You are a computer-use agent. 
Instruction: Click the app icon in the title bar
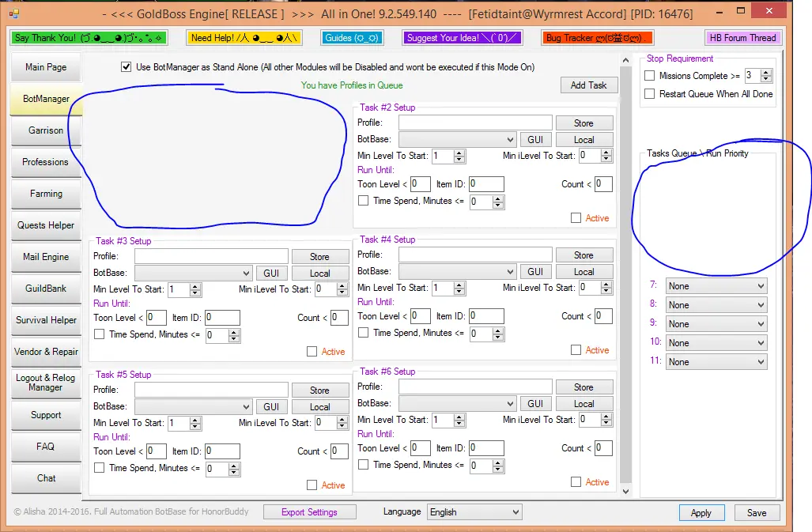pos(14,13)
